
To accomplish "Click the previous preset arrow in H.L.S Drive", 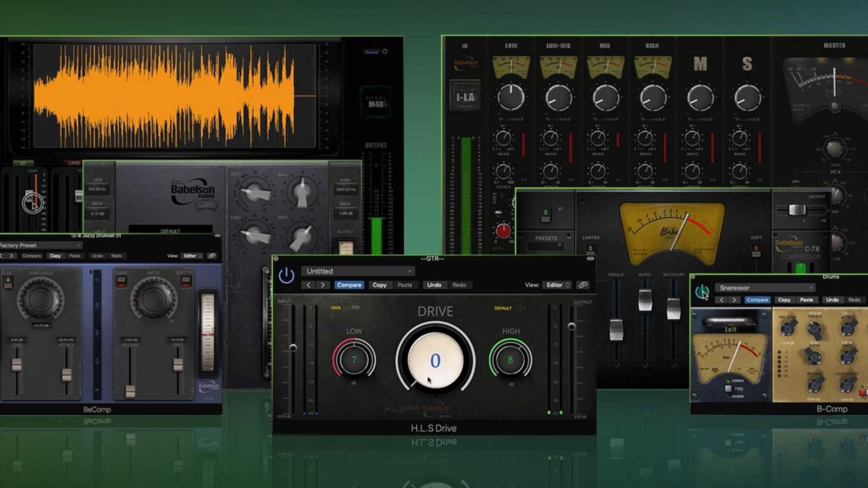I will pyautogui.click(x=309, y=285).
